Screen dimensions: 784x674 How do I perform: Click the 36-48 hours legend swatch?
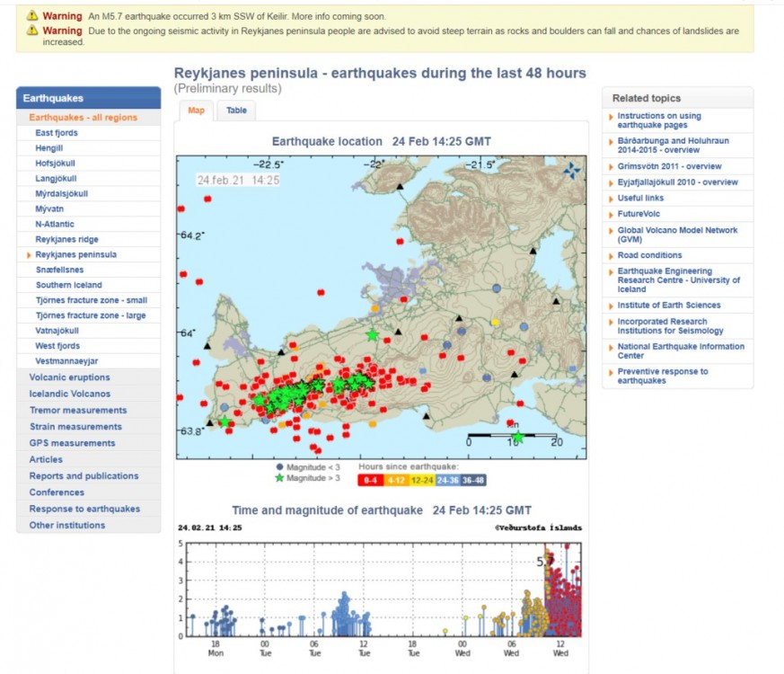pyautogui.click(x=472, y=480)
